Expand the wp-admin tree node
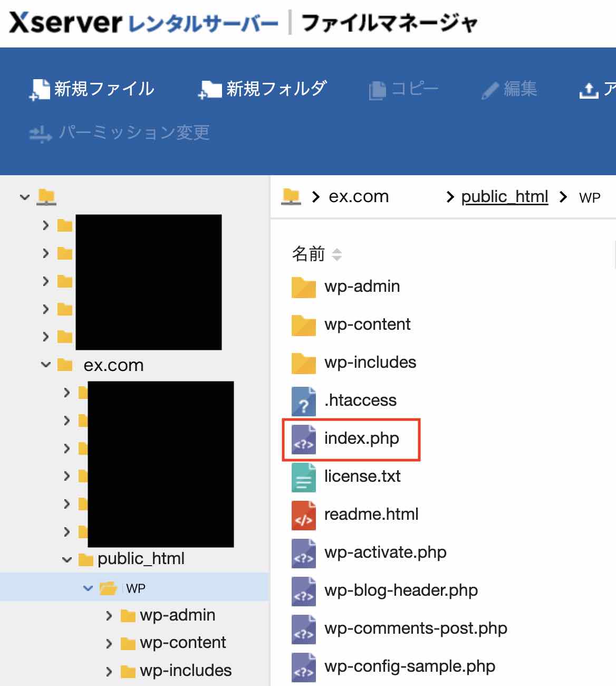 click(109, 616)
